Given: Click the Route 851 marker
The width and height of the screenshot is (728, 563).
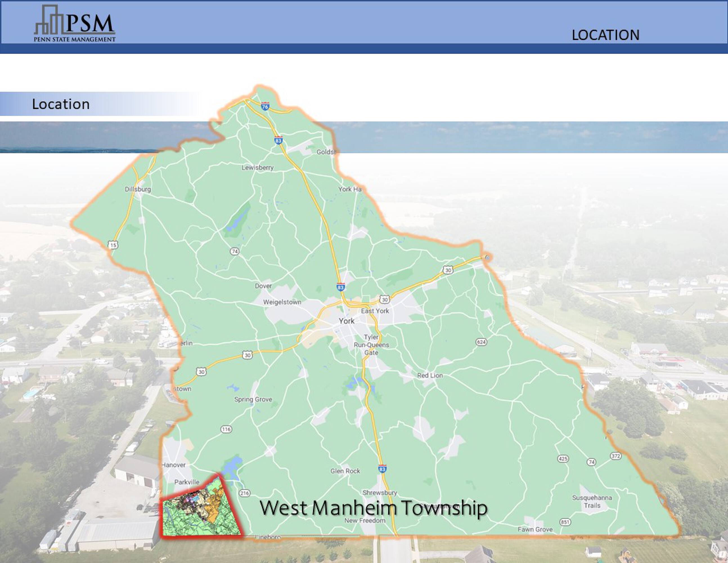Looking at the screenshot, I should [x=565, y=522].
